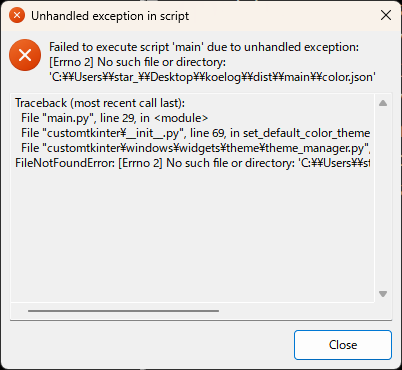Click the horizontal scrollbar thumb under traceback
Screen dimensions: 402x370
coord(123,311)
